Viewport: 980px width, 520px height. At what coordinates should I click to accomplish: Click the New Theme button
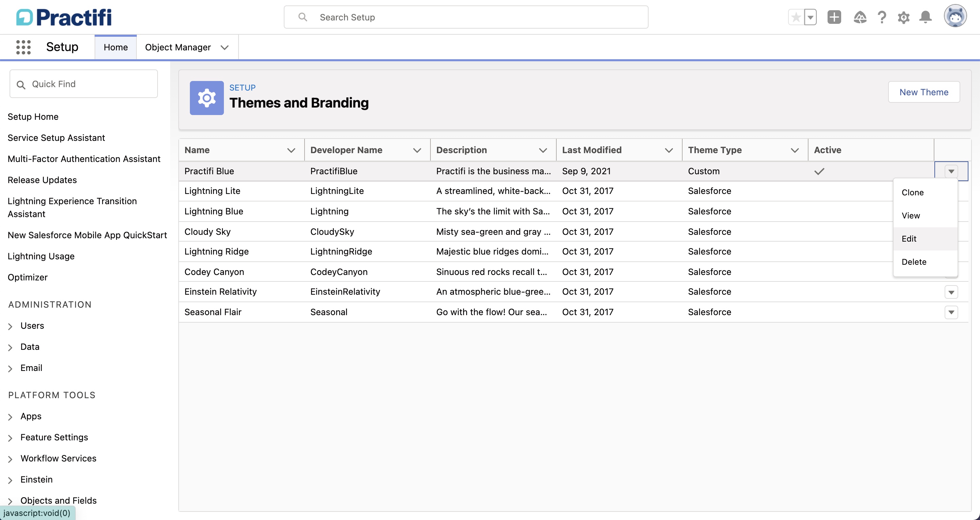tap(924, 92)
